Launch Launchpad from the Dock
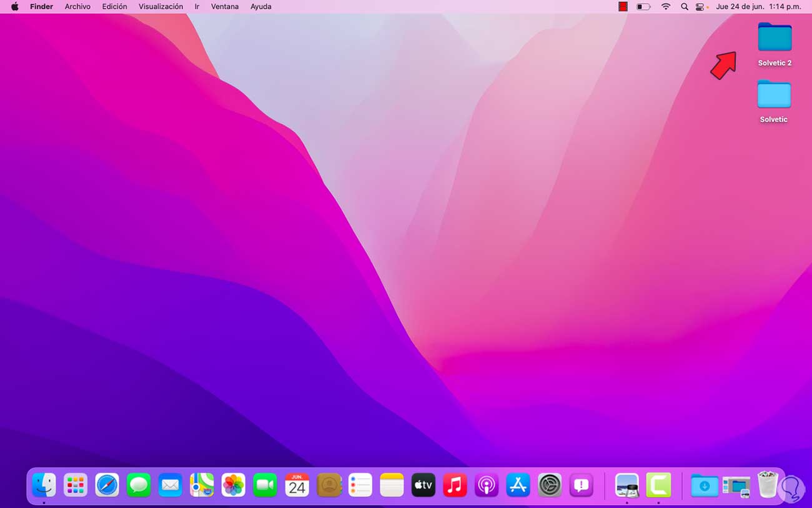The height and width of the screenshot is (508, 812). [x=76, y=485]
